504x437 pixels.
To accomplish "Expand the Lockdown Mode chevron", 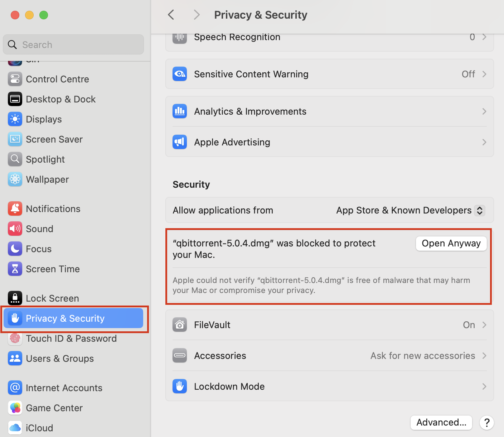I will pos(484,386).
